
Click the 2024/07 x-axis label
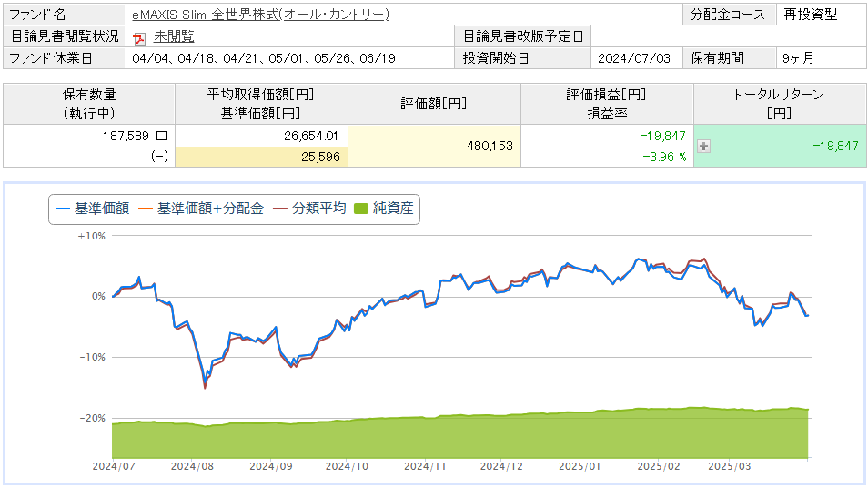click(x=114, y=466)
